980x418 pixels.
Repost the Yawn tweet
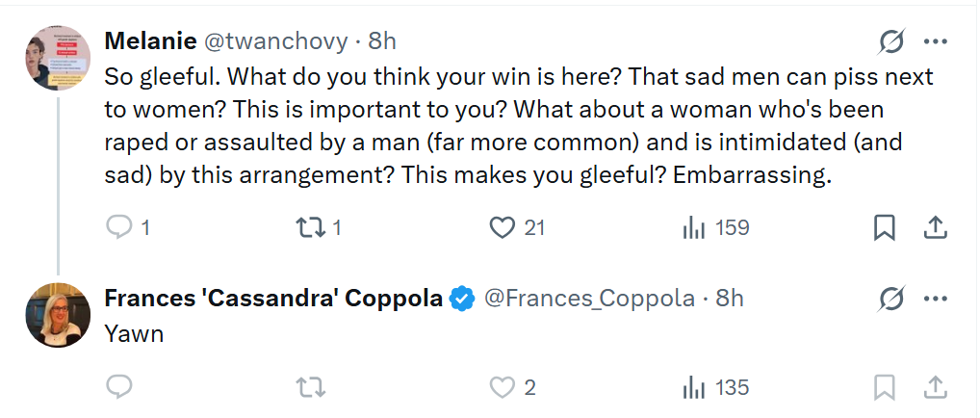click(310, 387)
